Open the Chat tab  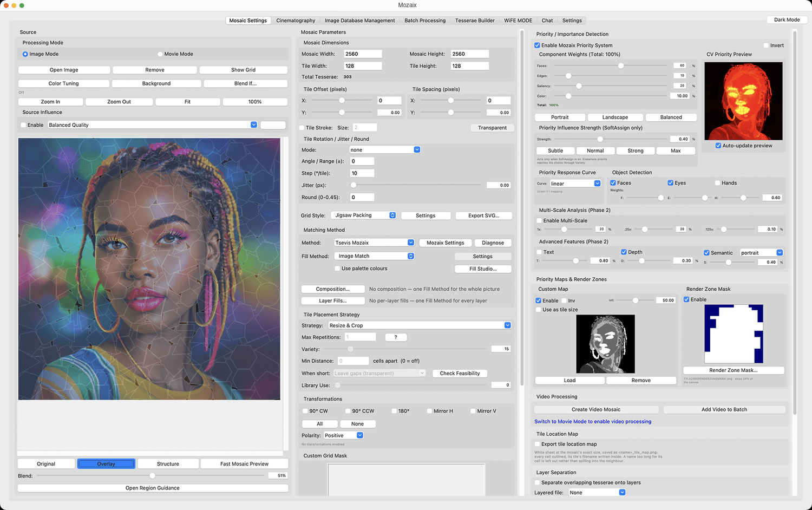547,21
